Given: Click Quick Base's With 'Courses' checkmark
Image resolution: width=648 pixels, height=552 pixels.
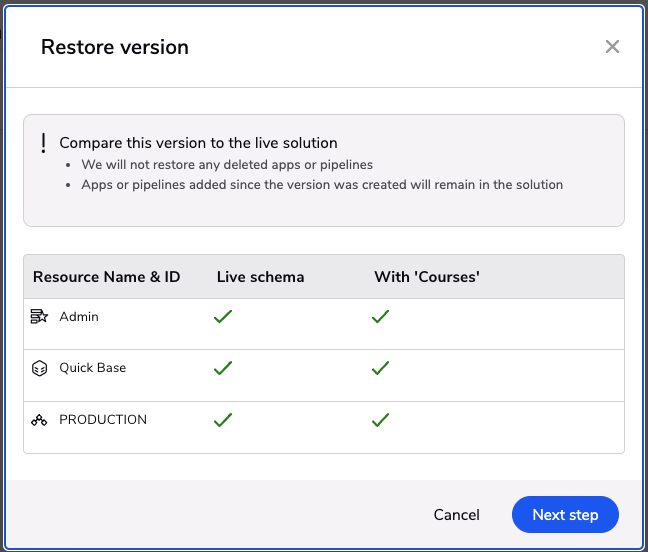Looking at the screenshot, I should 380,368.
